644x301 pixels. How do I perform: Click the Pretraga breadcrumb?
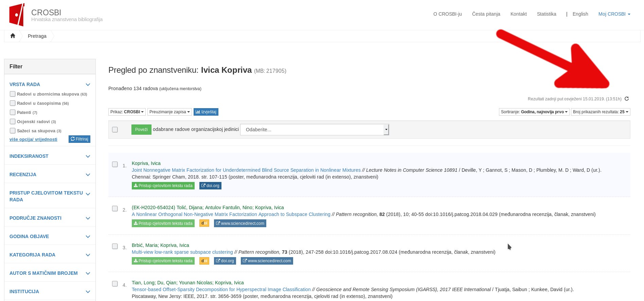click(37, 36)
